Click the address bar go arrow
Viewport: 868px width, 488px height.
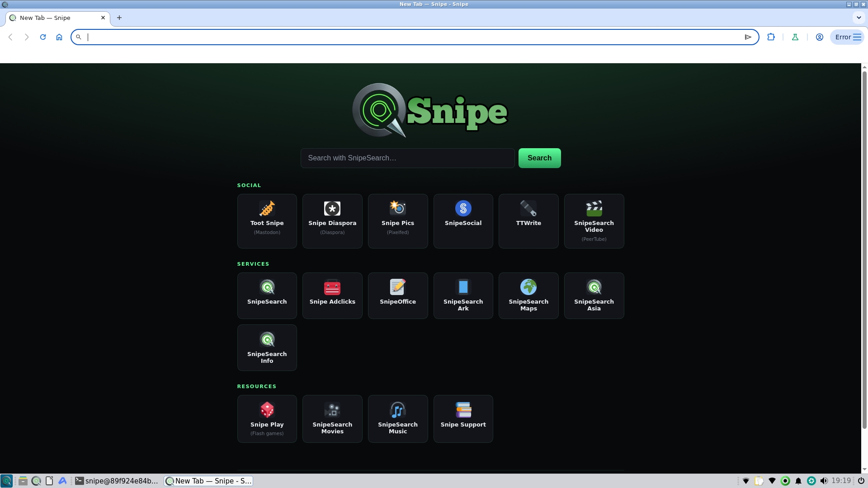748,37
